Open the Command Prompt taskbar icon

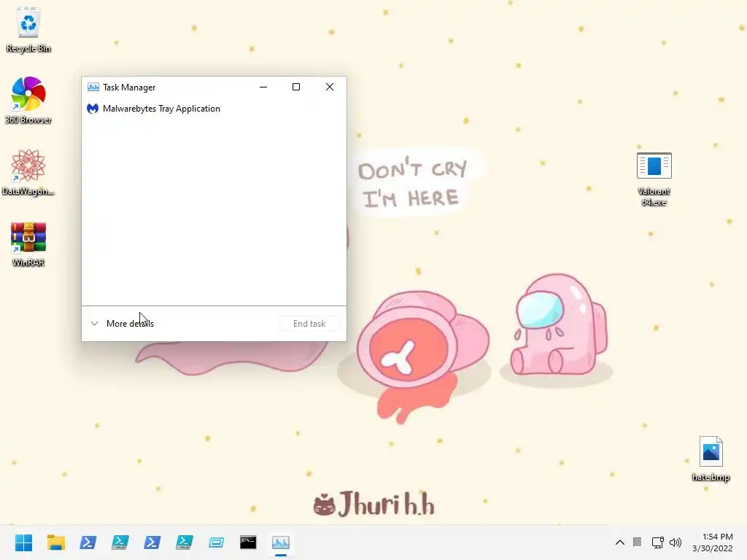point(248,542)
